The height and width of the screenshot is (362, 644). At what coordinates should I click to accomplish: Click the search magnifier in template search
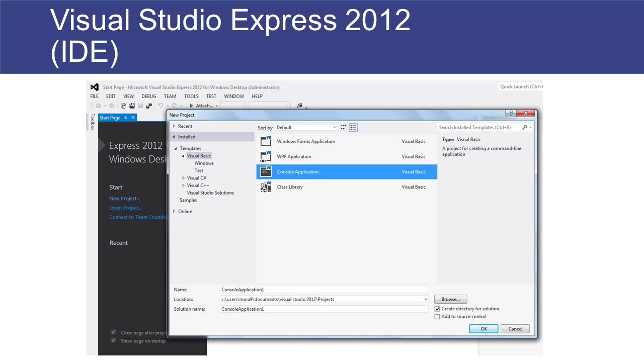(x=525, y=127)
